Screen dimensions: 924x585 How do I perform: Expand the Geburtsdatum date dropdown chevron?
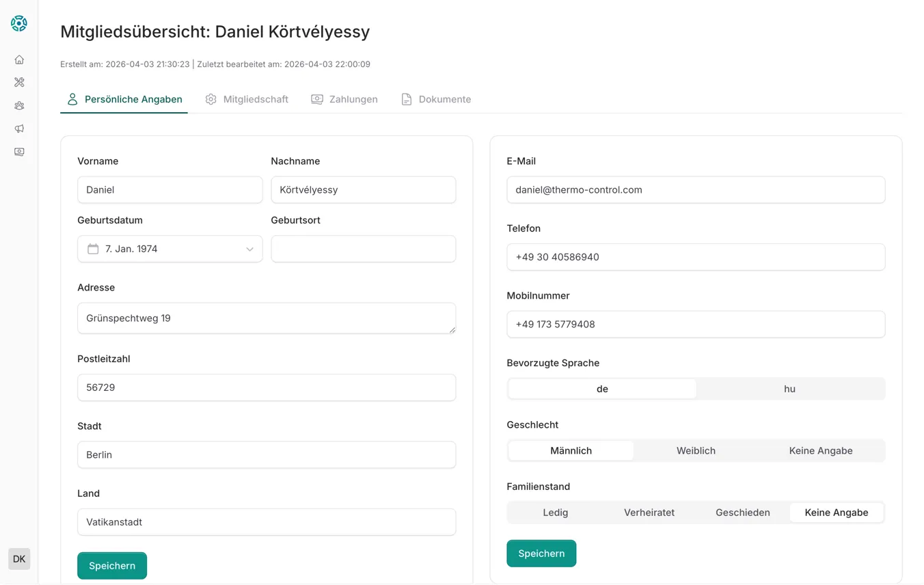249,249
